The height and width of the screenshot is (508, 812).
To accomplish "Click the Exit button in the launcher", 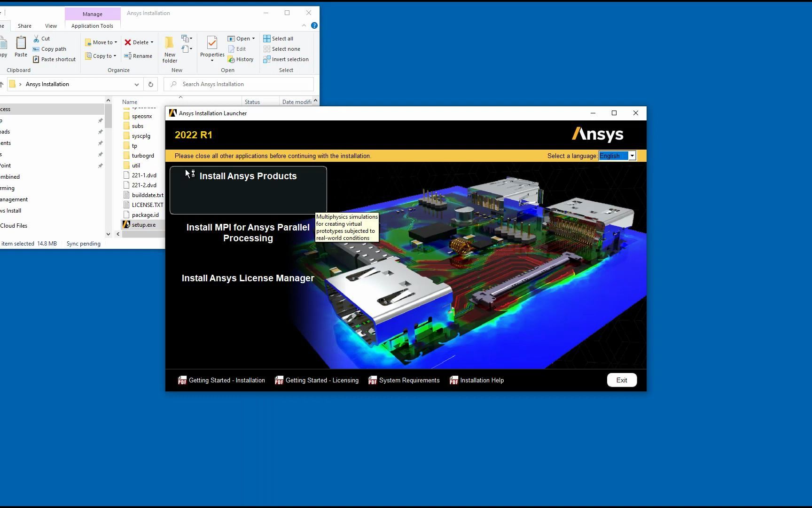I will coord(621,380).
